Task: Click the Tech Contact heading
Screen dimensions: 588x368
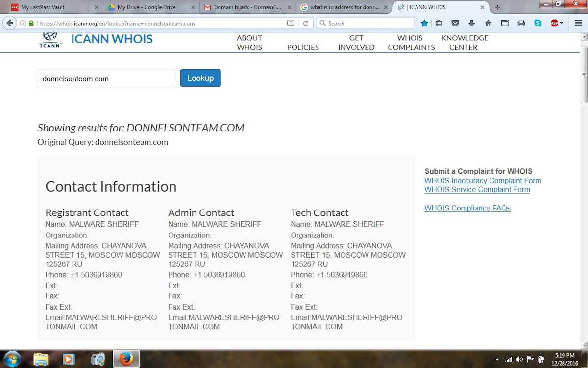Action: point(320,212)
